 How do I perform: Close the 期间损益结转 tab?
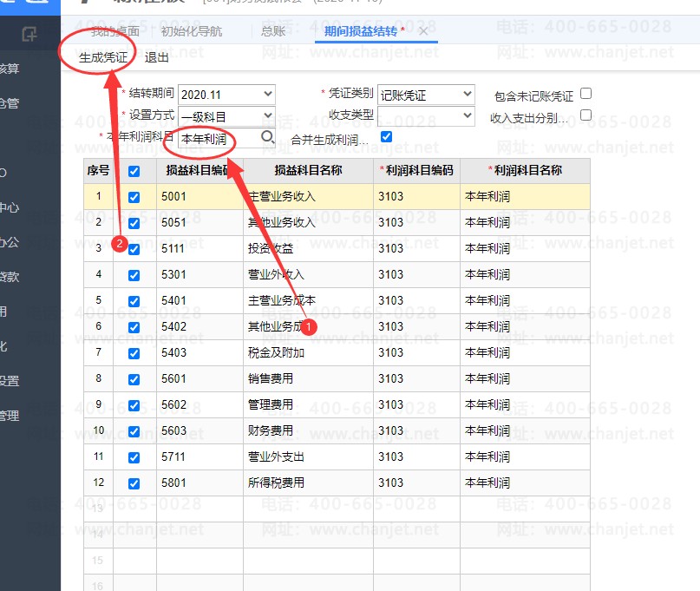coord(423,31)
